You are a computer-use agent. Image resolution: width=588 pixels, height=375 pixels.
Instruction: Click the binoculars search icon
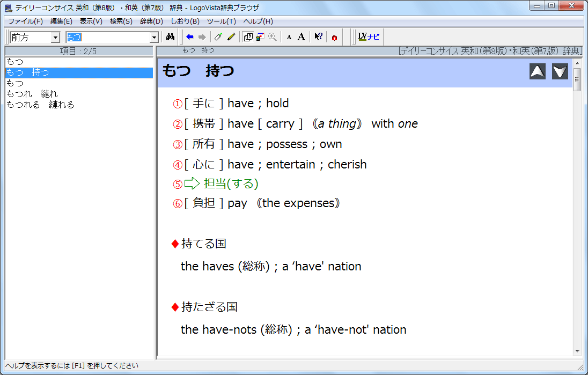(171, 37)
